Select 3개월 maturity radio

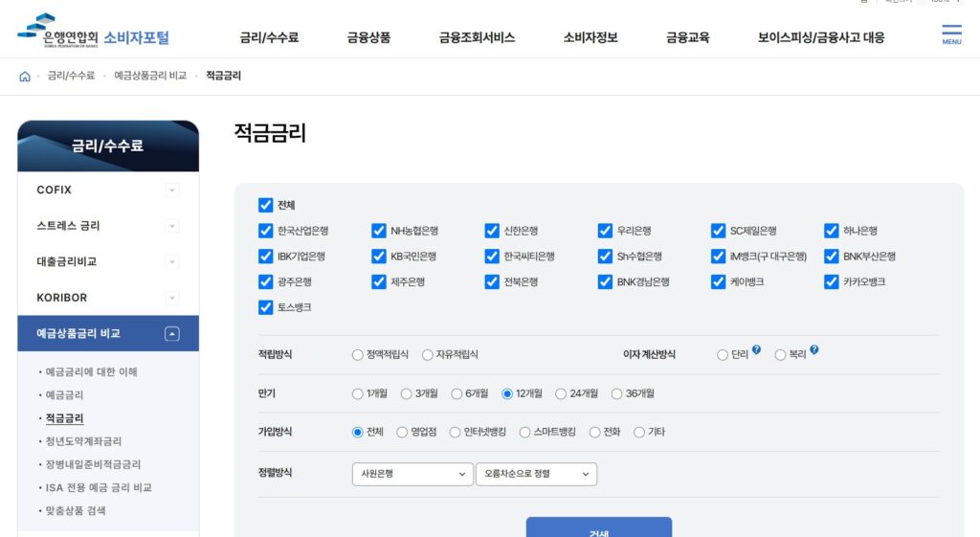(x=406, y=393)
